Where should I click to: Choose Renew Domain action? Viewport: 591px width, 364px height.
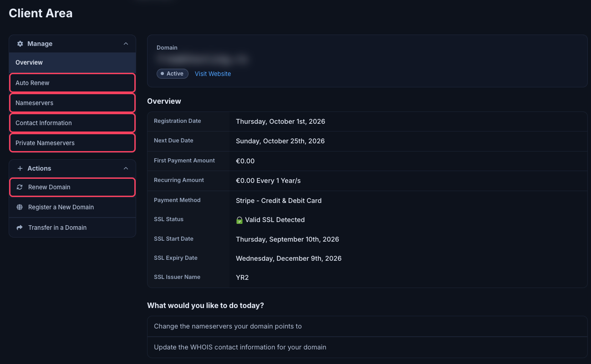pyautogui.click(x=72, y=187)
